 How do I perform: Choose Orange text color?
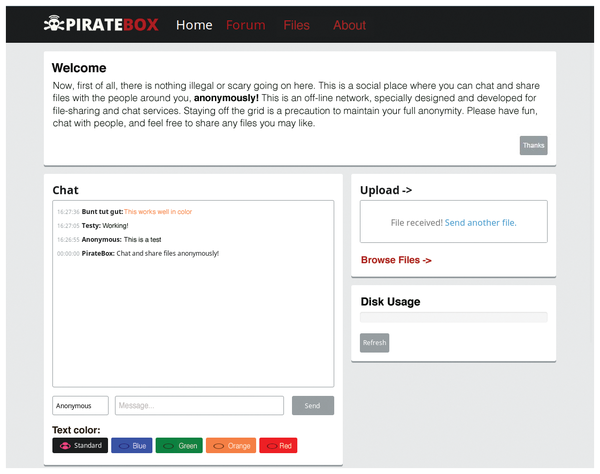(x=231, y=445)
